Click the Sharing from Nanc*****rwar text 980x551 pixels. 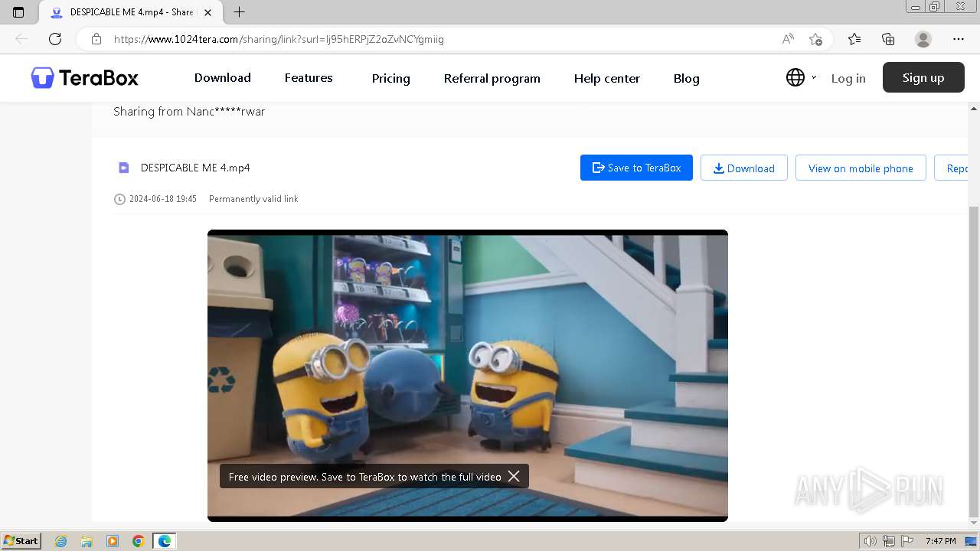point(189,112)
